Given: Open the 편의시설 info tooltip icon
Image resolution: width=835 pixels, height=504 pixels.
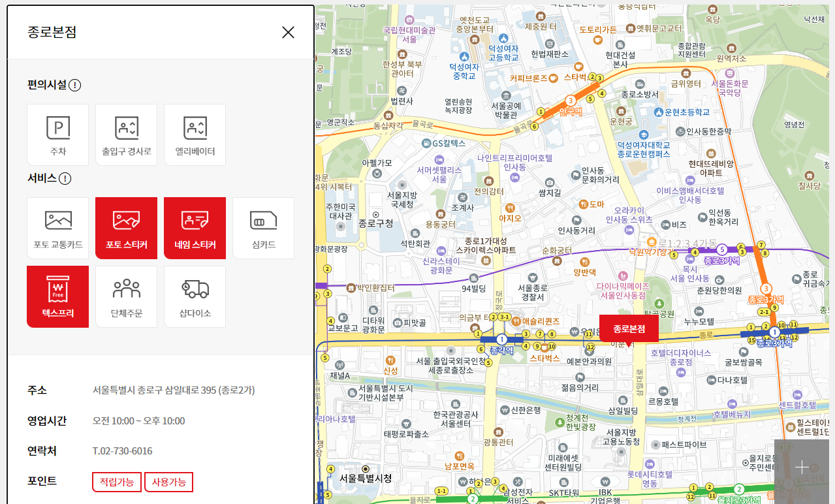Looking at the screenshot, I should [x=75, y=85].
